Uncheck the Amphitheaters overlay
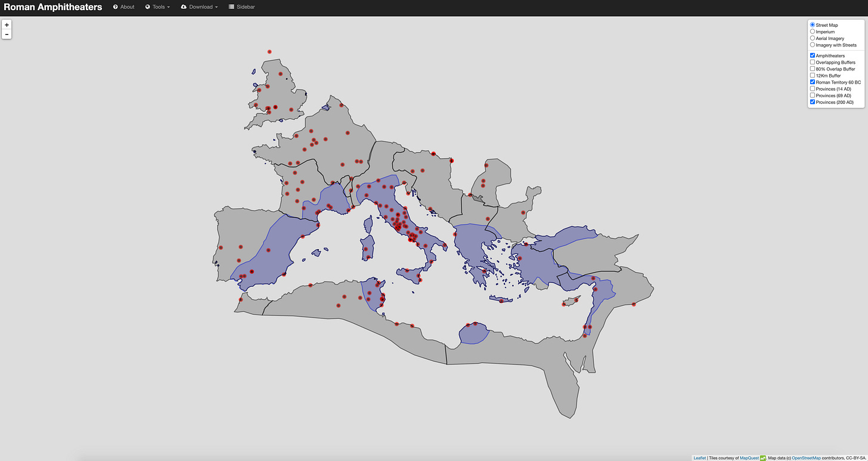 (x=813, y=55)
